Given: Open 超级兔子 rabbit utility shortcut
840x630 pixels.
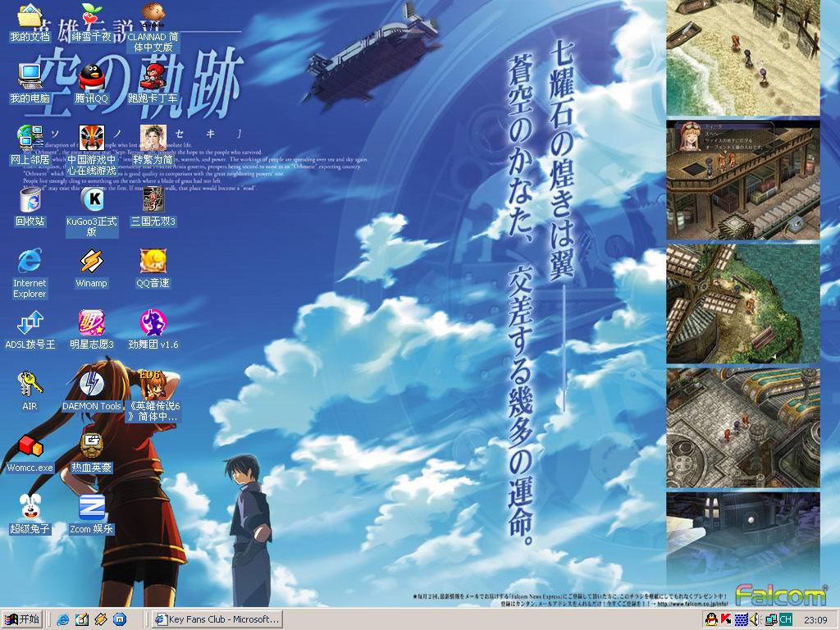Looking at the screenshot, I should [30, 507].
